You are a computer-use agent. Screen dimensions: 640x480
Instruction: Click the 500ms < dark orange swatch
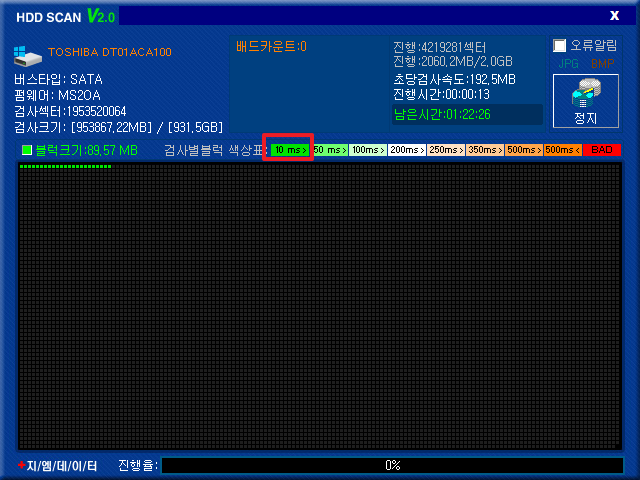(563, 150)
